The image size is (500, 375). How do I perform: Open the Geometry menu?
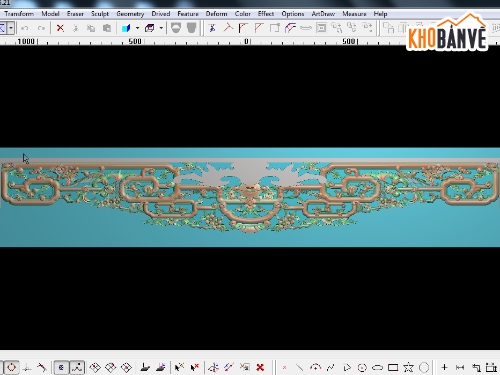click(130, 14)
